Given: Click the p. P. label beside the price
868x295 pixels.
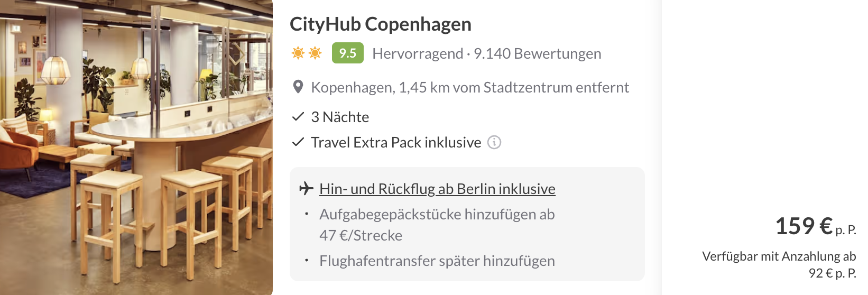Looking at the screenshot, I should 846,230.
